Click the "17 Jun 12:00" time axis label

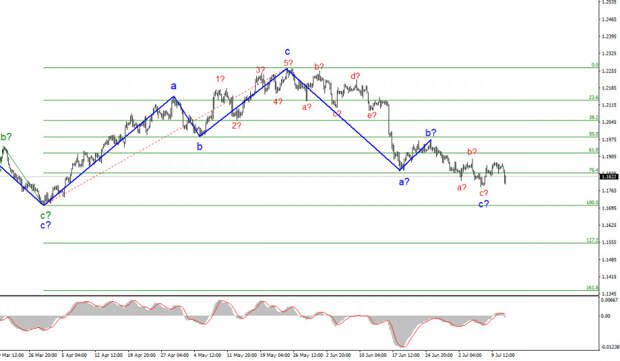[406, 355]
